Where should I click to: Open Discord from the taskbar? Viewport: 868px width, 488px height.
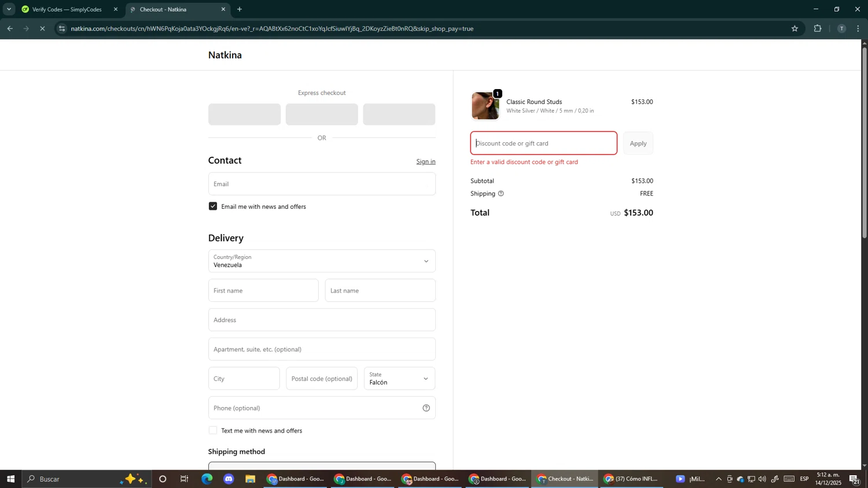(x=229, y=479)
